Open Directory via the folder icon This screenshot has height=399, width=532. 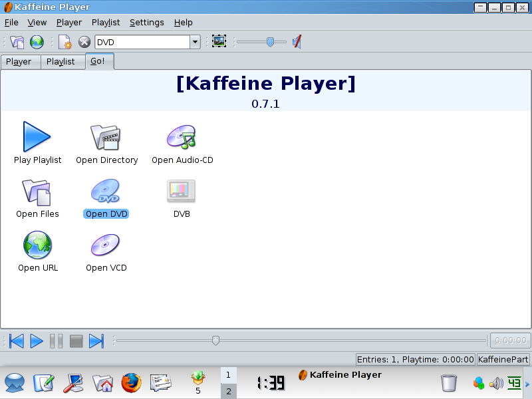click(106, 136)
